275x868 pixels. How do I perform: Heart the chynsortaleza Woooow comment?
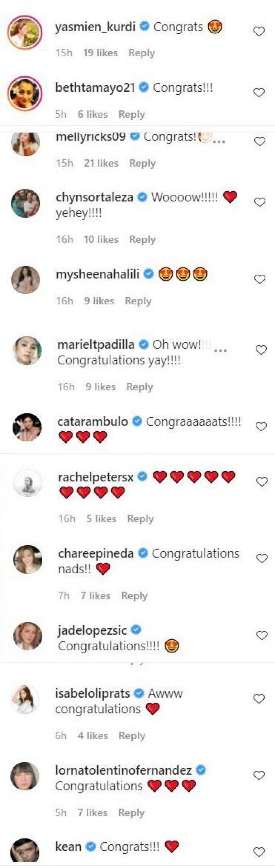[x=260, y=202]
